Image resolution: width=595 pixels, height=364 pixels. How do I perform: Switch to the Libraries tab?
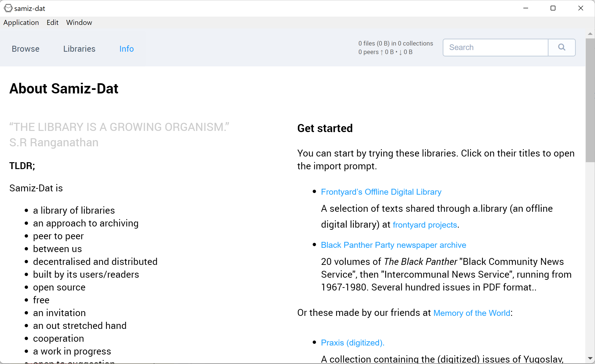pyautogui.click(x=79, y=49)
